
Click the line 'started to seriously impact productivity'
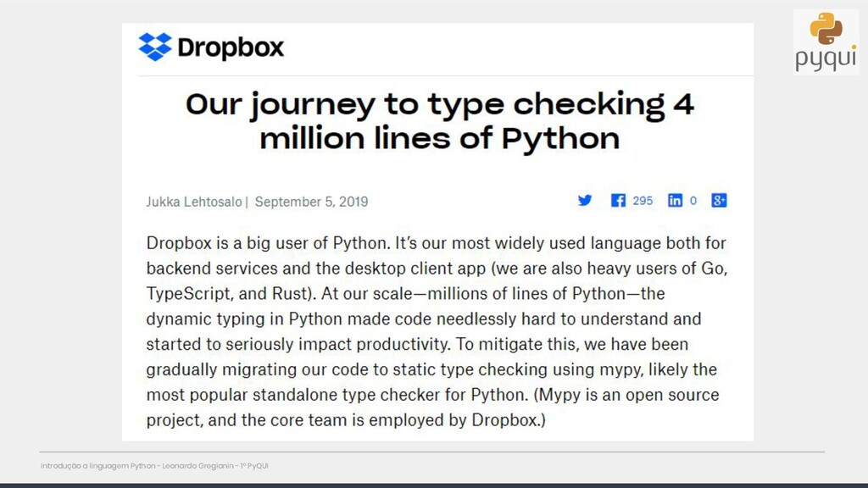(417, 344)
